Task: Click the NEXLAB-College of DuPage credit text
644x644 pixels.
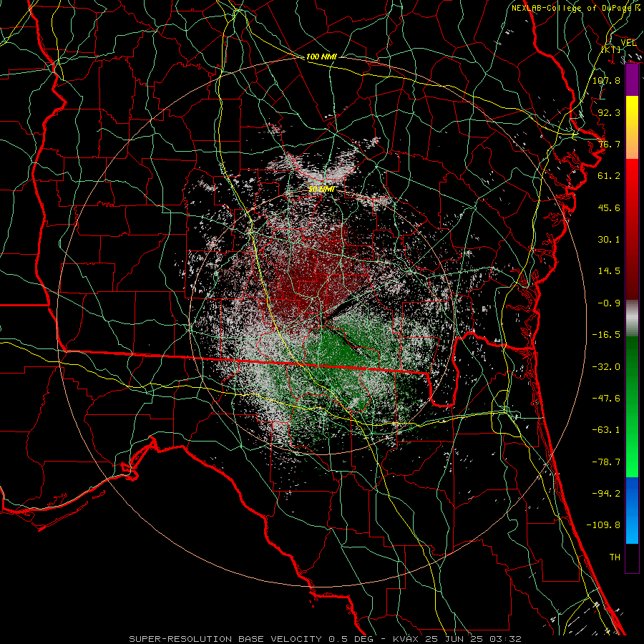Action: (575, 8)
